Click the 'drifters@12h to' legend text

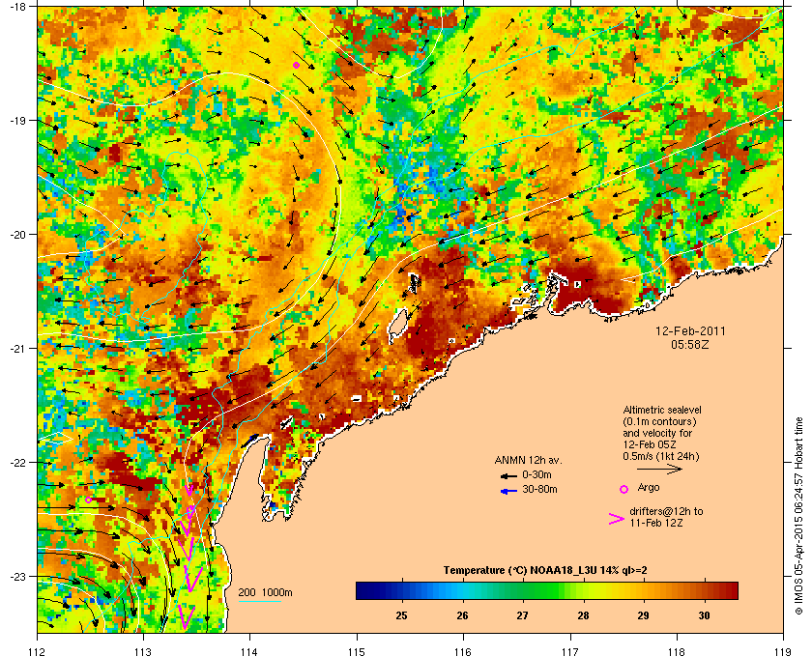pos(666,511)
